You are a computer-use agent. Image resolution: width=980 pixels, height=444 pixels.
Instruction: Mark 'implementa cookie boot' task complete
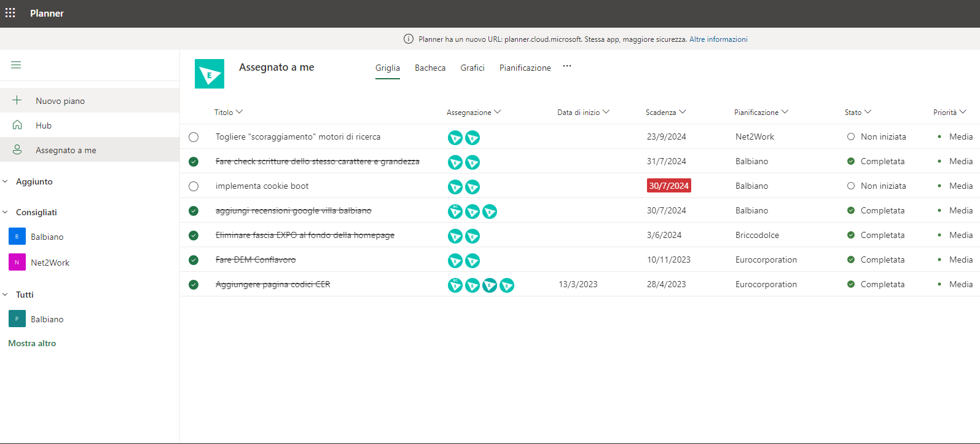coord(194,186)
